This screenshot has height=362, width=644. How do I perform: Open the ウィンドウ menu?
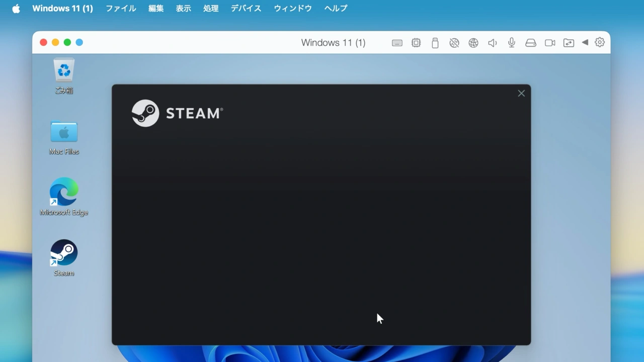(x=292, y=8)
